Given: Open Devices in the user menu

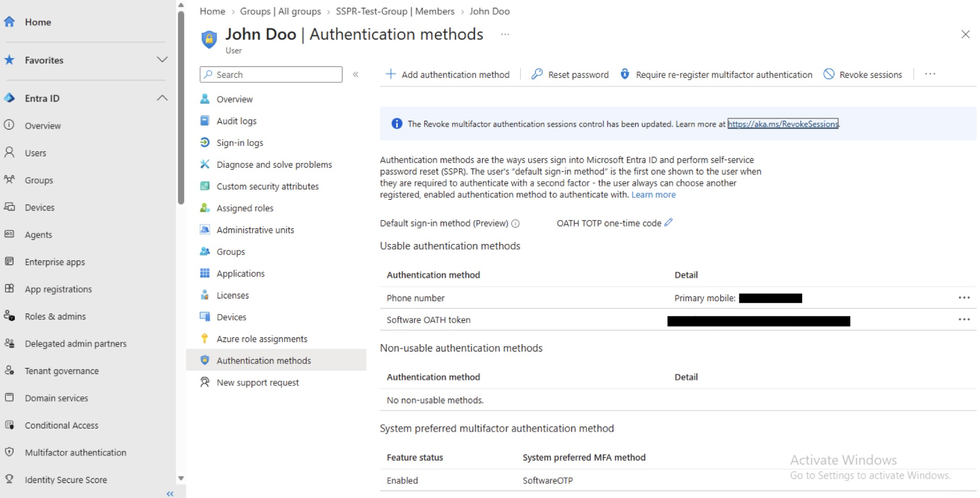Looking at the screenshot, I should [x=231, y=317].
